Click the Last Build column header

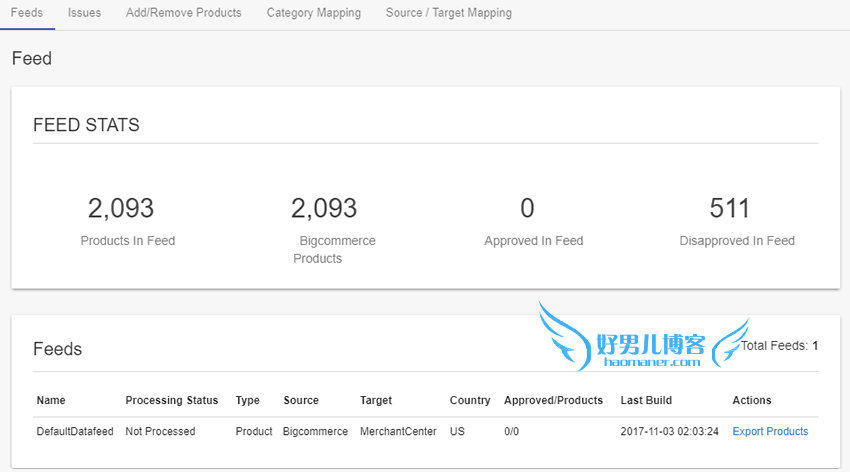click(x=646, y=400)
